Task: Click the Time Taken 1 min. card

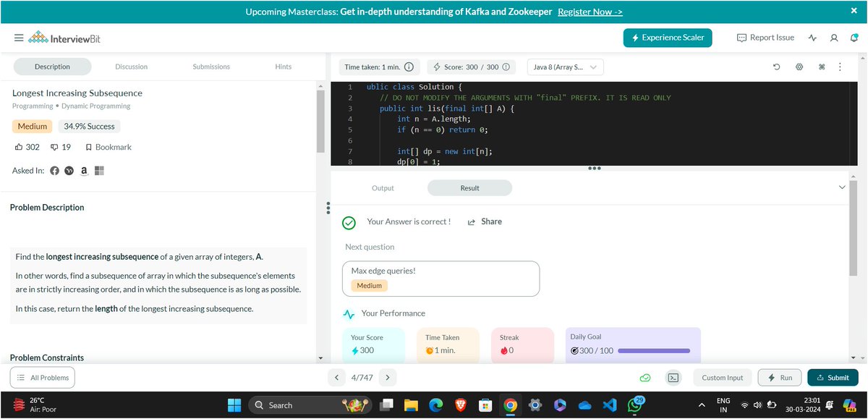Action: [x=448, y=345]
